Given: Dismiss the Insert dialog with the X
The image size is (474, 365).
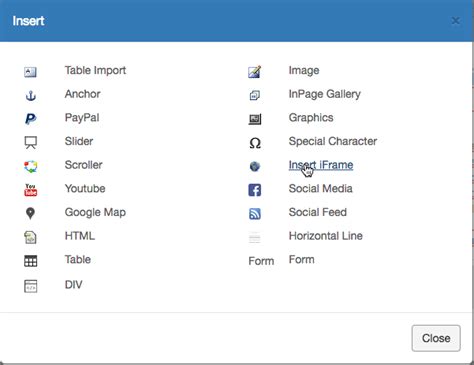Looking at the screenshot, I should tap(455, 21).
